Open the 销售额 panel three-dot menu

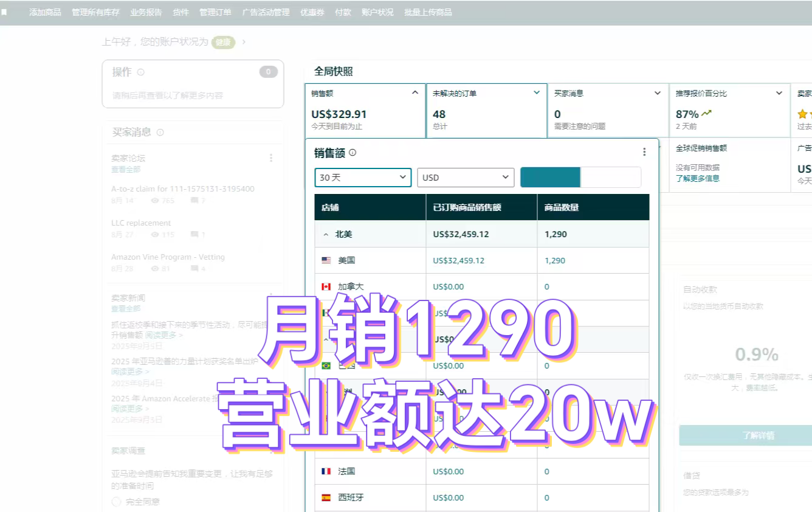click(x=644, y=152)
